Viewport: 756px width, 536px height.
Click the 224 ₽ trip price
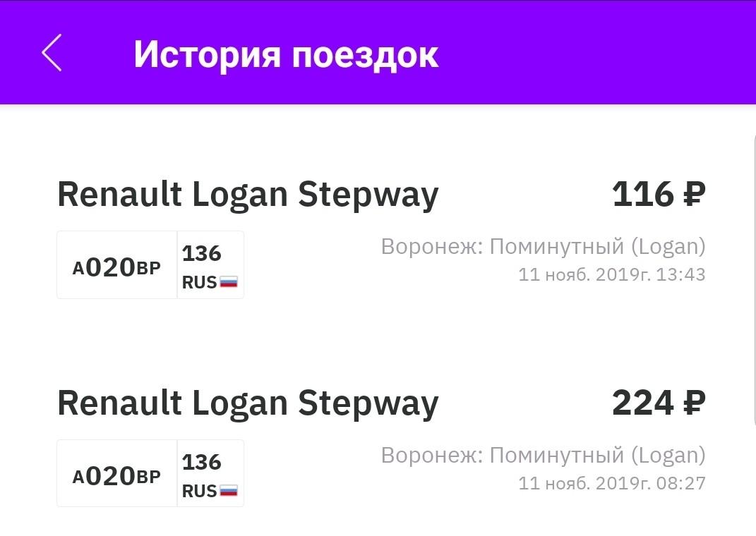click(658, 403)
